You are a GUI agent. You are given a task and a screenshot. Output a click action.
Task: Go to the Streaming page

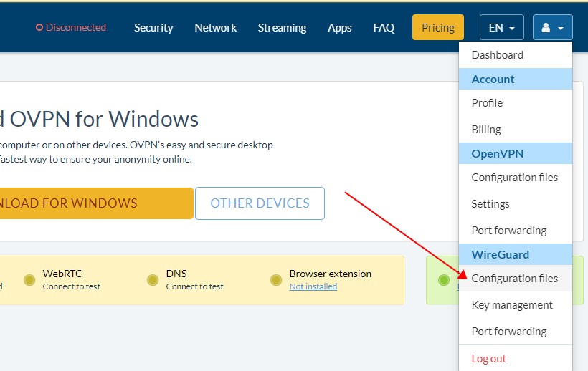[282, 28]
